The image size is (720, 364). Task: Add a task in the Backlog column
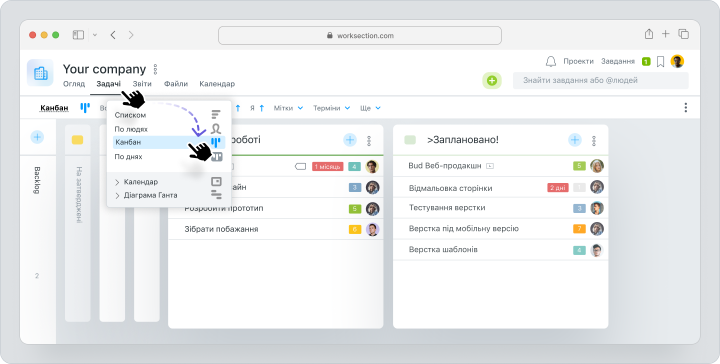pos(37,137)
